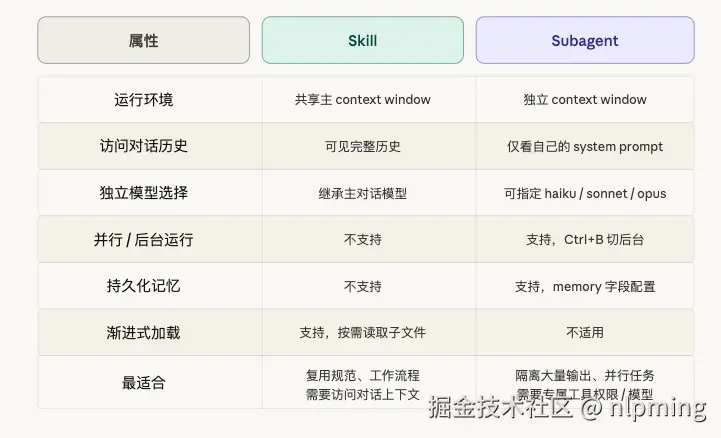Click the 可见完整历史 cell
Image resolution: width=721 pixels, height=438 pixels.
(x=362, y=146)
